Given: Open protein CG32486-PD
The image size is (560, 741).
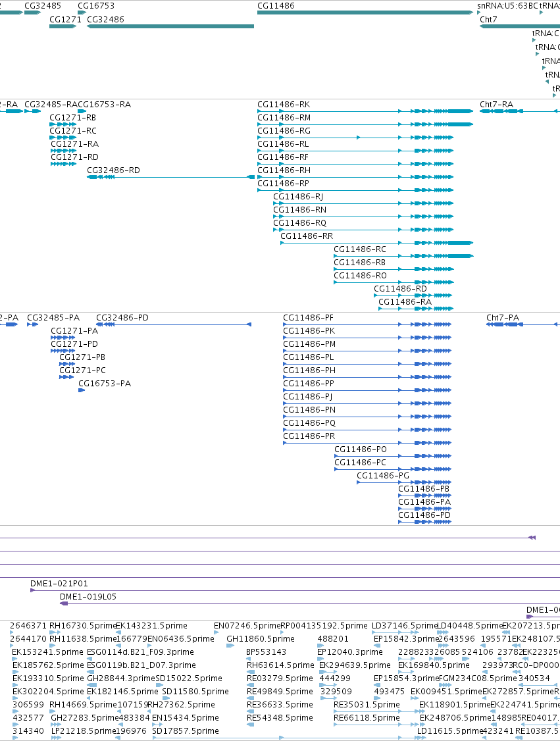Looking at the screenshot, I should (x=122, y=318).
